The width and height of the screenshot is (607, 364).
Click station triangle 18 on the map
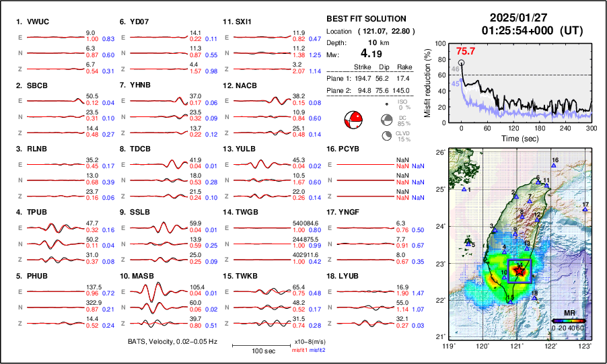click(x=534, y=298)
